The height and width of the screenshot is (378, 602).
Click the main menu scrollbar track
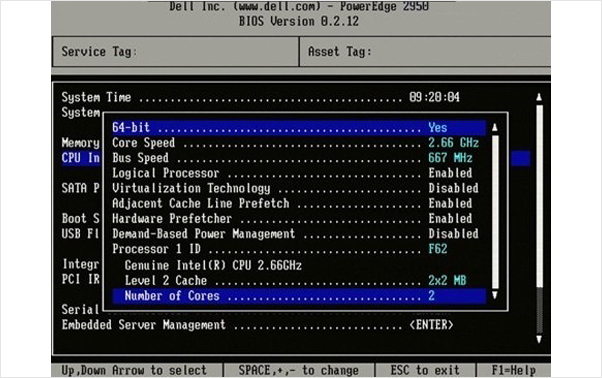tap(539, 219)
